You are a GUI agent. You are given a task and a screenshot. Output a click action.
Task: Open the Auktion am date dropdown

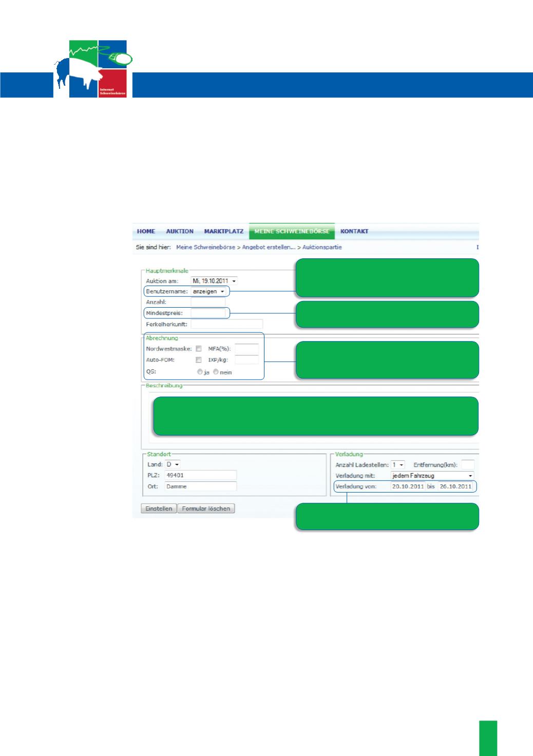(214, 281)
